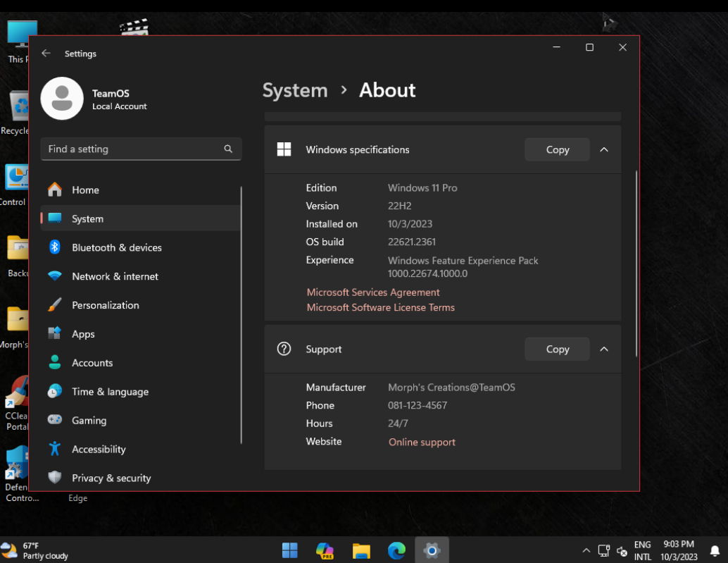This screenshot has width=728, height=563.
Task: Open the Windows Start menu
Action: point(289,550)
